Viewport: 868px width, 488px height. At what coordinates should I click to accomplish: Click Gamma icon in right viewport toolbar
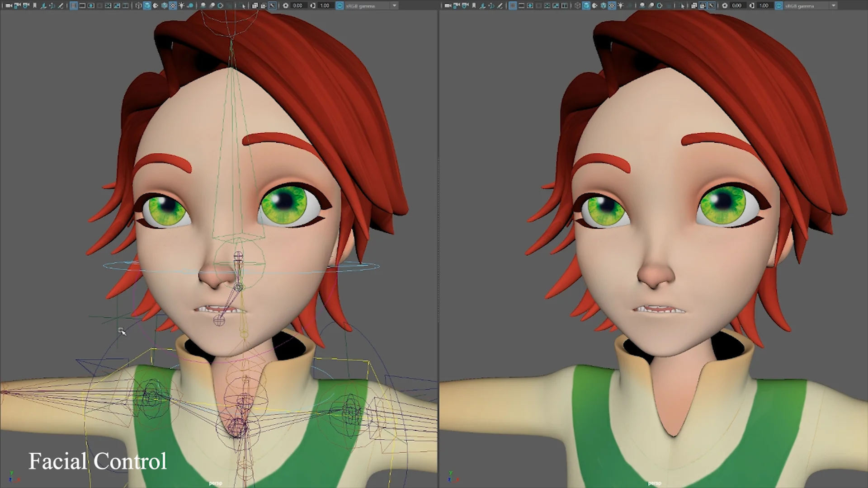[x=752, y=5]
